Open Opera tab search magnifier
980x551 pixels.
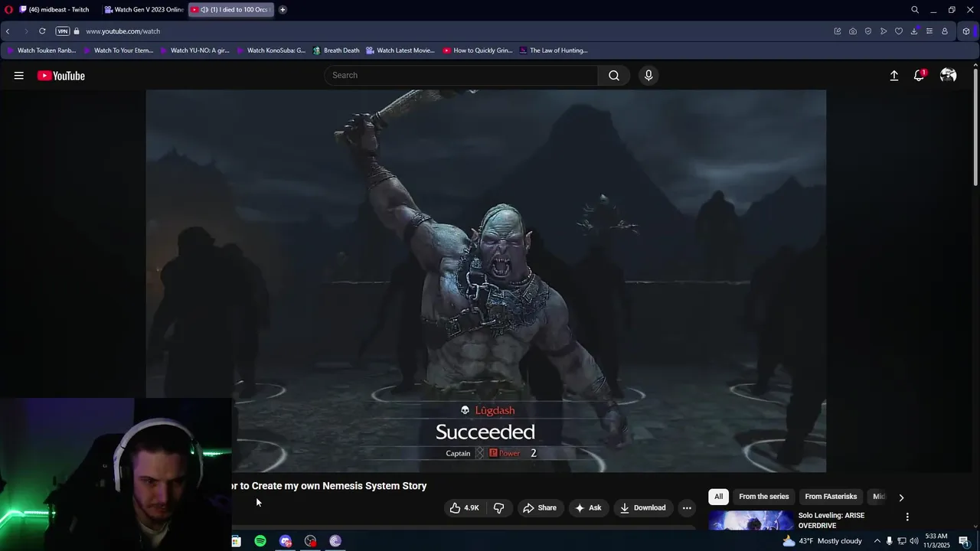(x=914, y=10)
